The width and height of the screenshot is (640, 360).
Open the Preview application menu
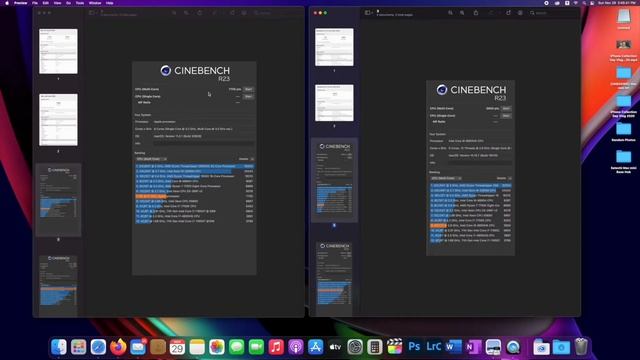pos(20,3)
